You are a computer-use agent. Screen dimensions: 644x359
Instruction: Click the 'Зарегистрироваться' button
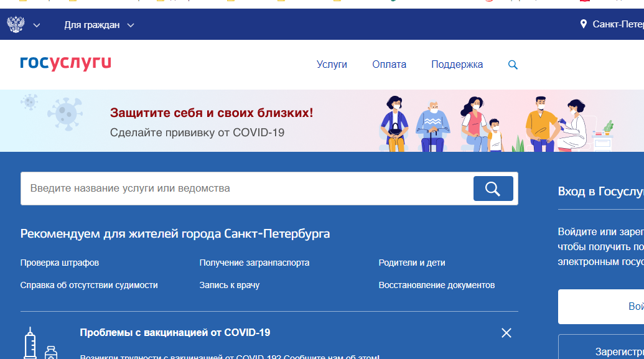[601, 348]
